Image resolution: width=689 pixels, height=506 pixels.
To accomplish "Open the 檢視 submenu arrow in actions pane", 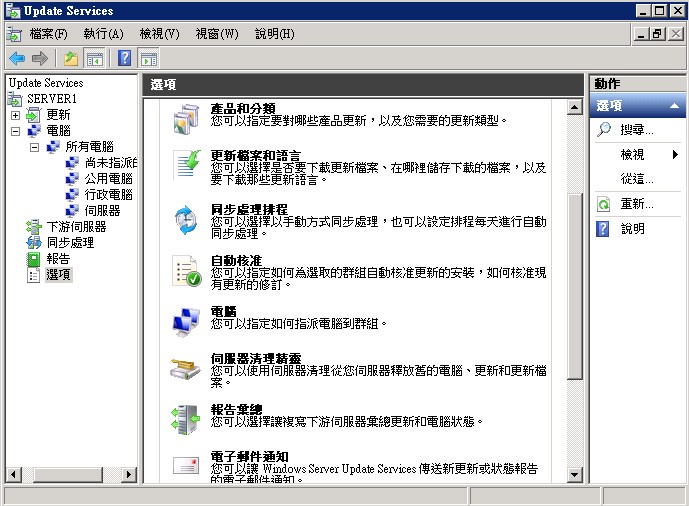I will pos(675,154).
